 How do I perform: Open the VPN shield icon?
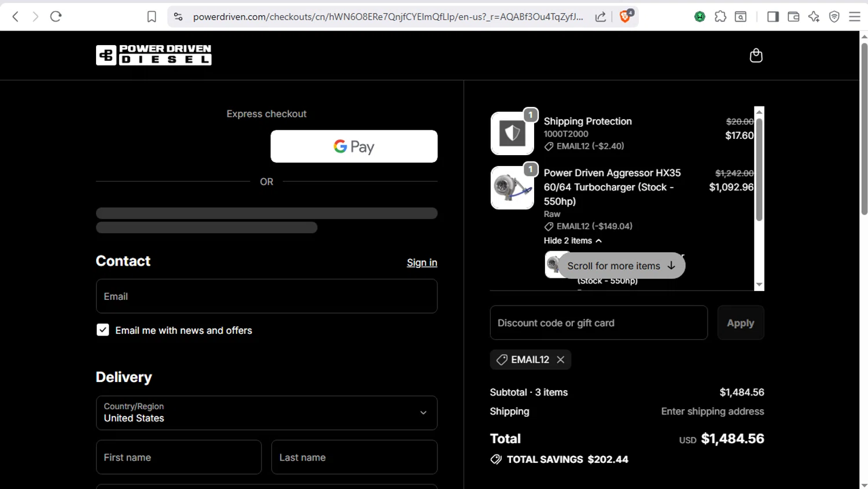[x=834, y=17]
